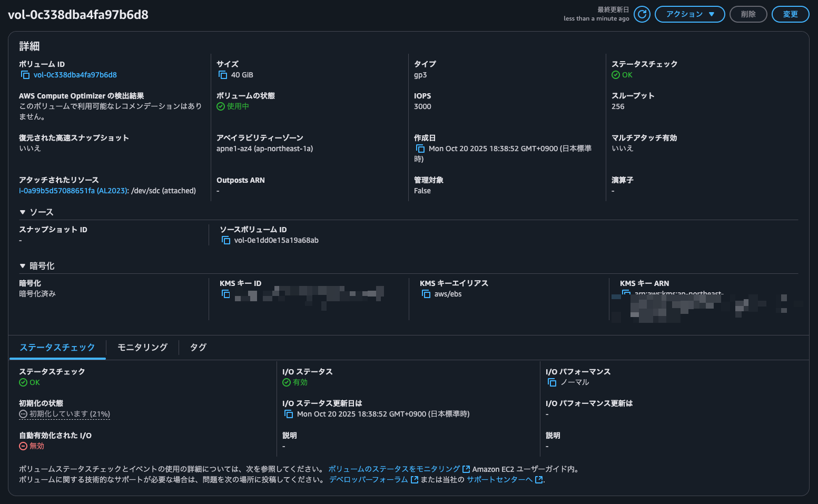Copy source volume ID vol-0e1dd0e15a19a68ab
This screenshot has width=818, height=504.
pyautogui.click(x=226, y=240)
